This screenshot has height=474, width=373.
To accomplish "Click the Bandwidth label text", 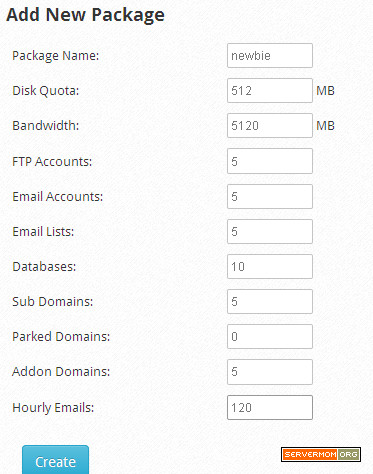I will (46, 126).
